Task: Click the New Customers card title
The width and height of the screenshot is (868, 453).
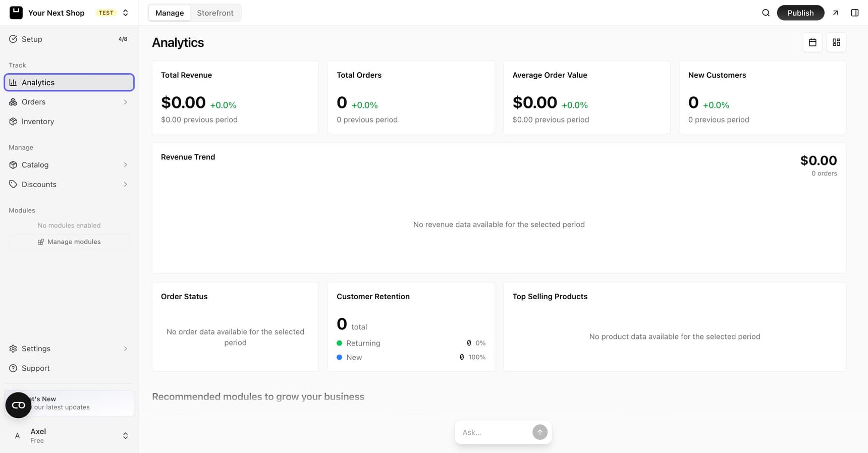Action: click(717, 75)
